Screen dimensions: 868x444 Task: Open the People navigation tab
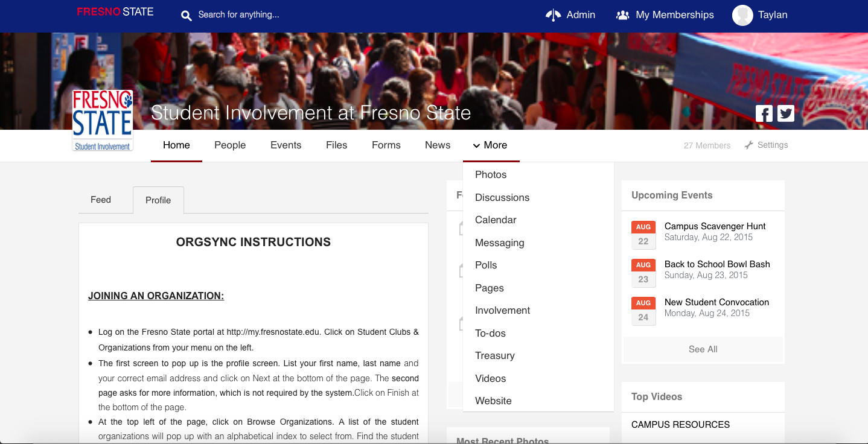pos(230,145)
